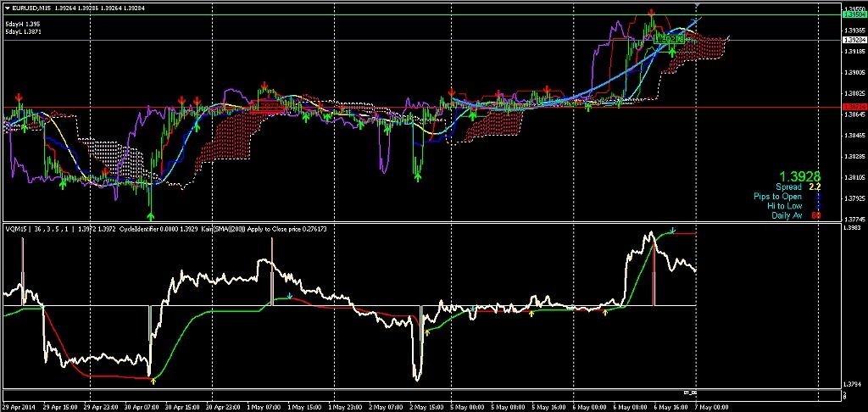
Task: Click the 29 Apr 2014 date on time axis
Action: coord(20,407)
